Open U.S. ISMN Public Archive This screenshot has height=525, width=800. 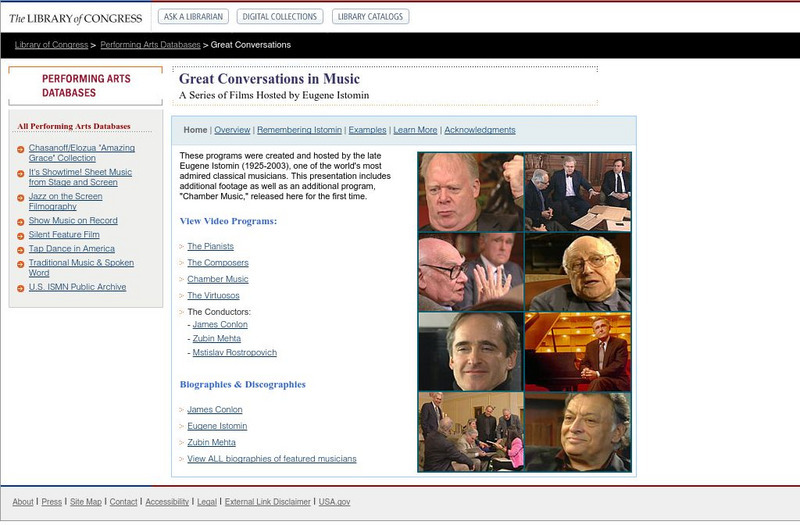(x=77, y=287)
